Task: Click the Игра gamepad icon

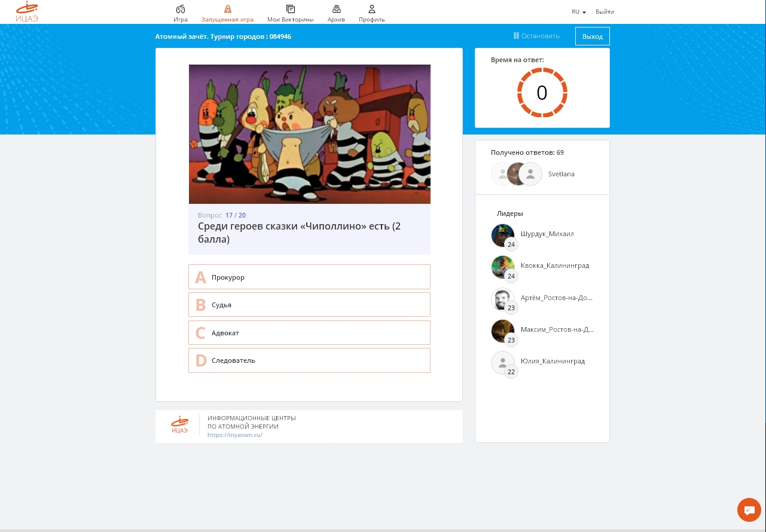Action: tap(180, 9)
